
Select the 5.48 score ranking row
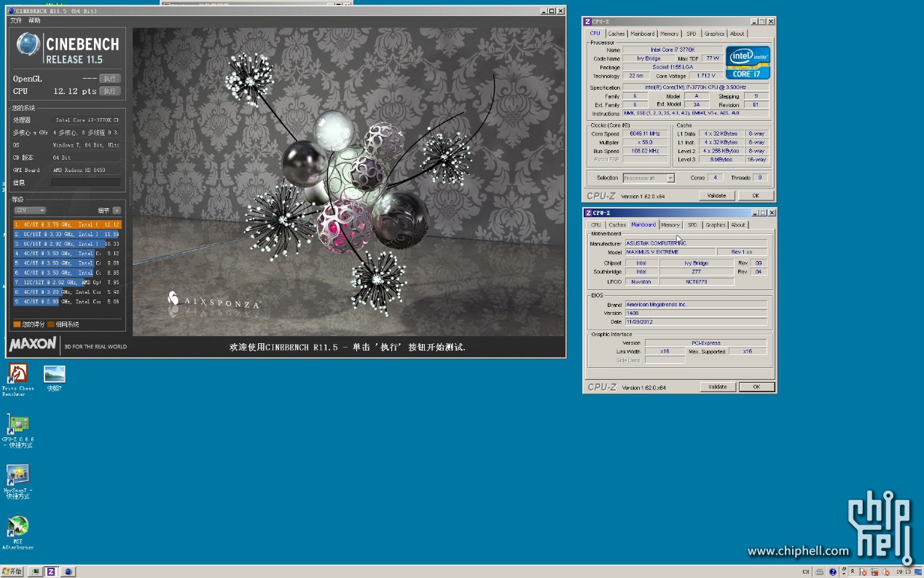[67, 292]
